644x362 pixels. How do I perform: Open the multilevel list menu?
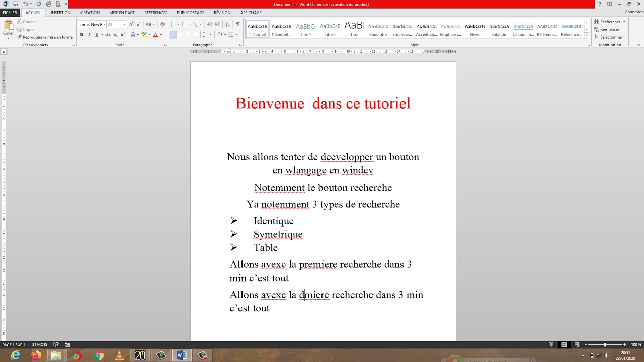197,24
